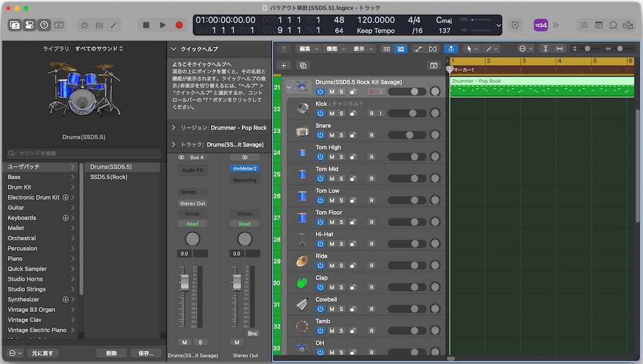Click the 保存 (Save) button
This screenshot has height=364, width=643.
point(146,353)
